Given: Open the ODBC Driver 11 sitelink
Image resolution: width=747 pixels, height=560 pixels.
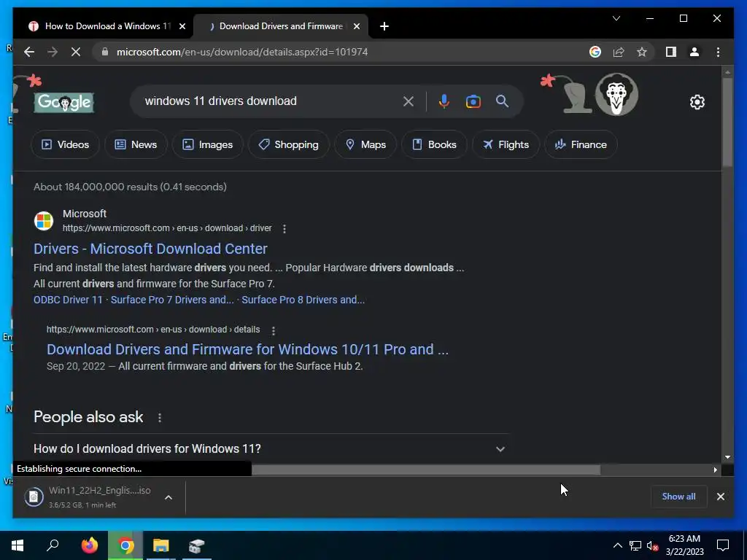Looking at the screenshot, I should point(68,300).
